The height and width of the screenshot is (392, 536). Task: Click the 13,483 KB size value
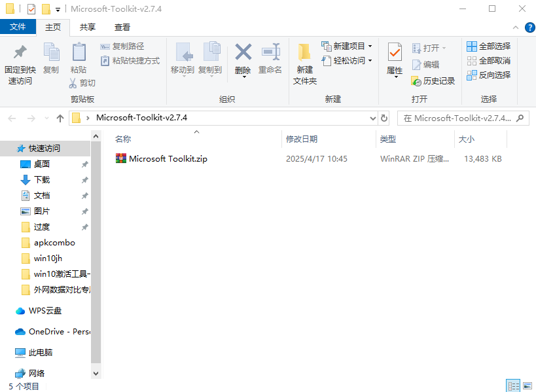pyautogui.click(x=483, y=158)
